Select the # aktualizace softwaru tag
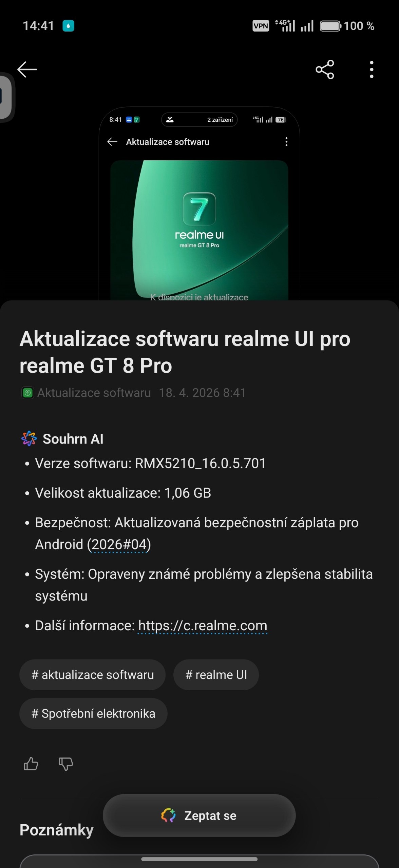Viewport: 399px width, 868px height. [x=92, y=675]
